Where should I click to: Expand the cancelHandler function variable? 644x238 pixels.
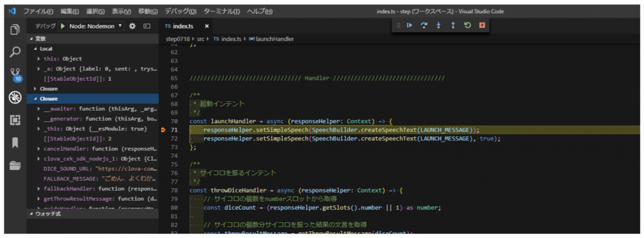[39, 149]
